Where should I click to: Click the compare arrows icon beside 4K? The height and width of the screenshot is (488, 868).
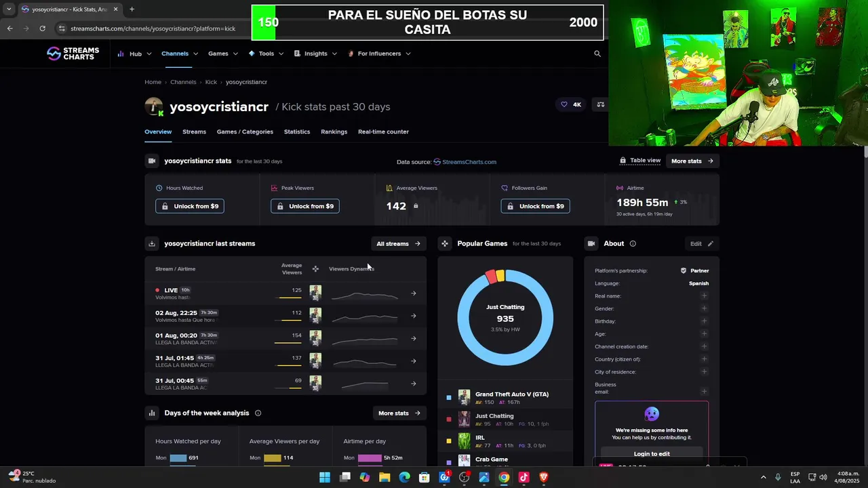pyautogui.click(x=600, y=104)
